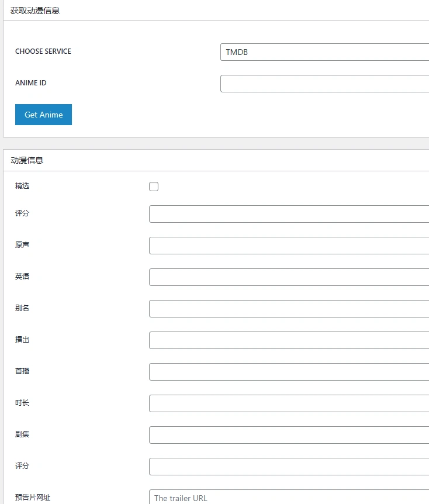Click the ANIME ID input field
This screenshot has width=429, height=504.
321,83
